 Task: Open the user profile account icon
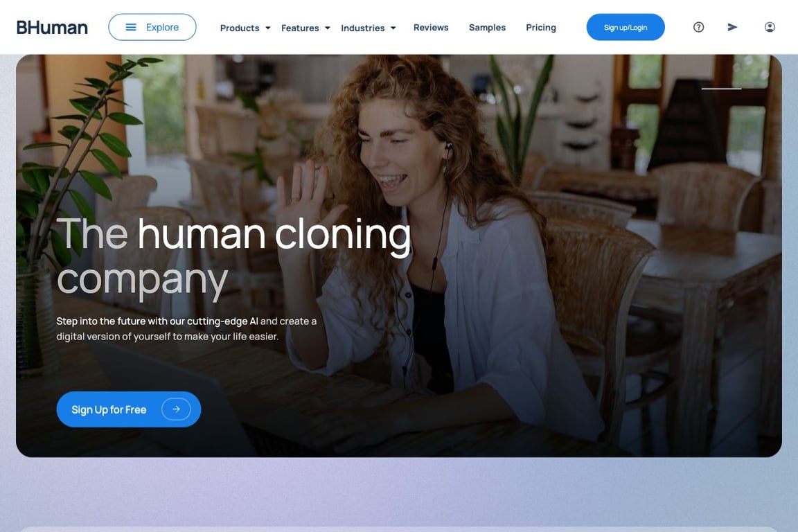pyautogui.click(x=770, y=27)
